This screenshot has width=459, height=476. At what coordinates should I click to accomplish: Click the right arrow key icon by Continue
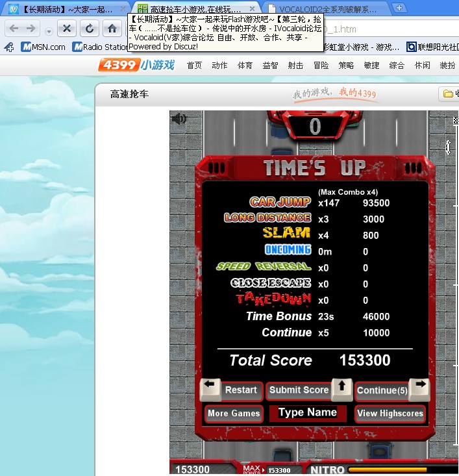(420, 389)
